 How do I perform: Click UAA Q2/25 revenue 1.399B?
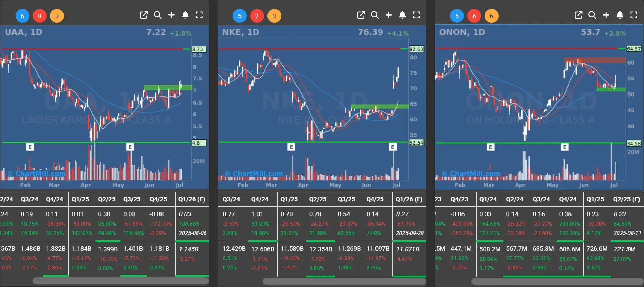tap(108, 249)
